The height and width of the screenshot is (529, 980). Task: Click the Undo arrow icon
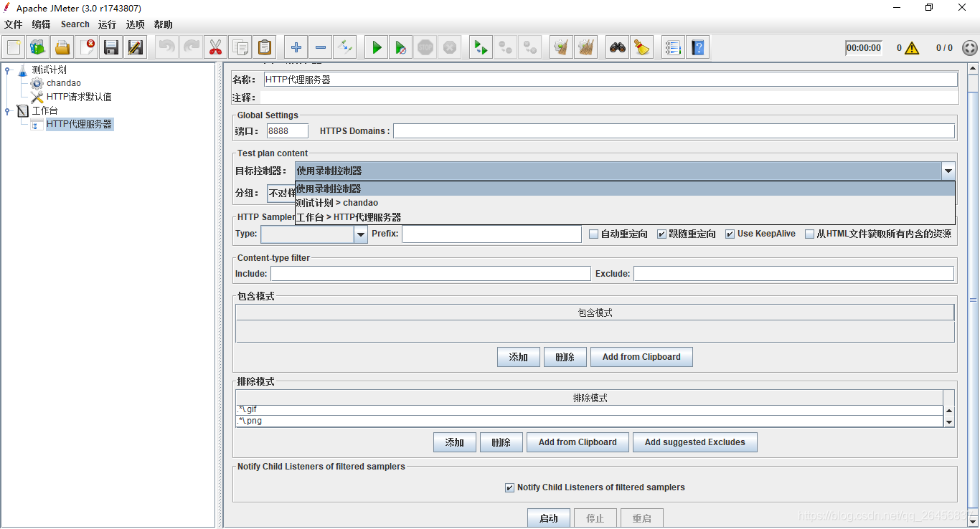(166, 48)
